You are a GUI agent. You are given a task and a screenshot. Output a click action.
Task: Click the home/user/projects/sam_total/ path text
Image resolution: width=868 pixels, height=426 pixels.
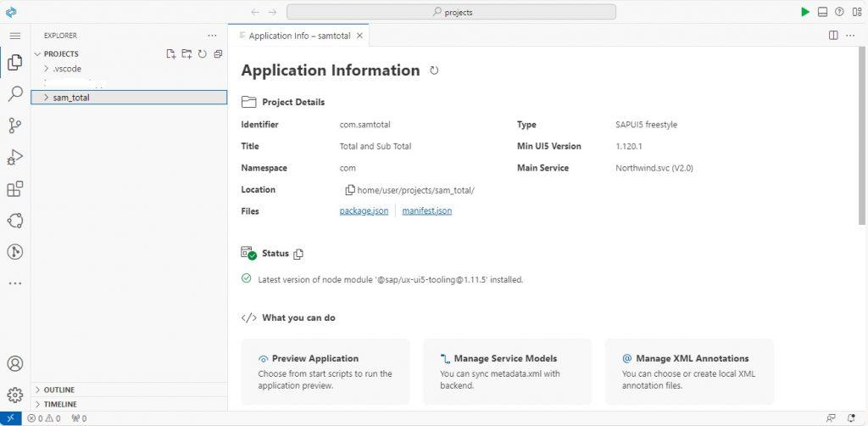[415, 190]
